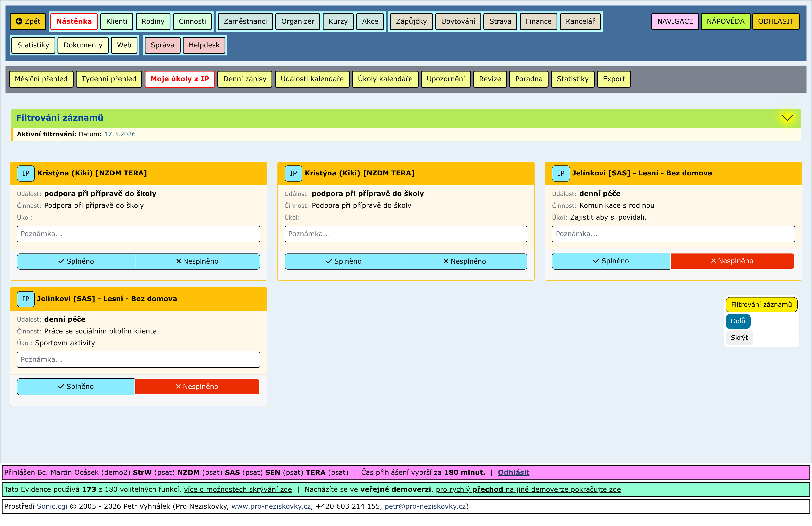Mark first Kristýna task as Splněno
Viewport: 812px width, 526px height.
click(76, 261)
